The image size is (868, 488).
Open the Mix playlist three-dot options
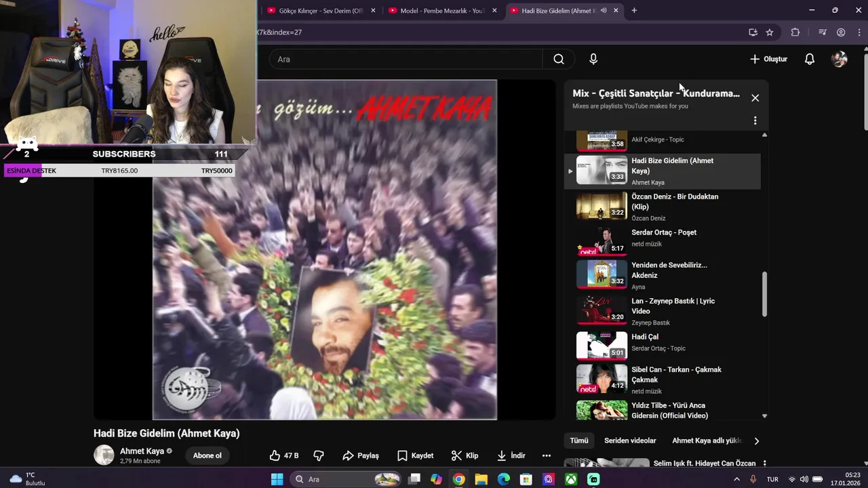pos(755,121)
